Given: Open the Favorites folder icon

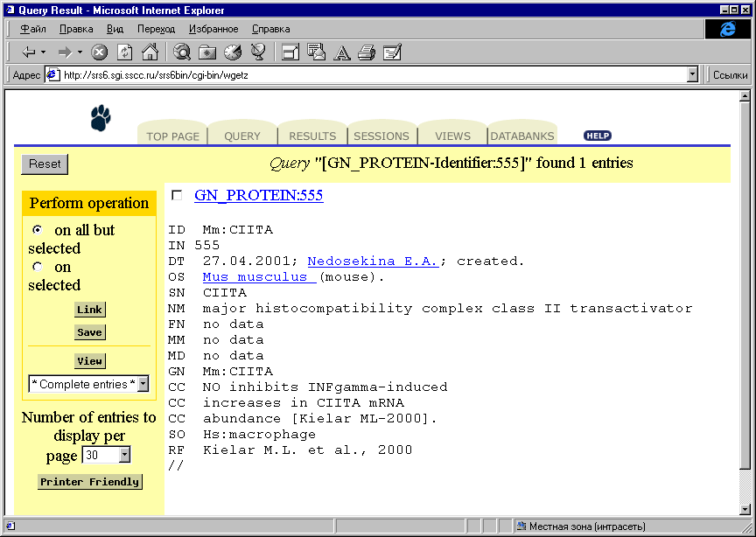Looking at the screenshot, I should tap(207, 52).
